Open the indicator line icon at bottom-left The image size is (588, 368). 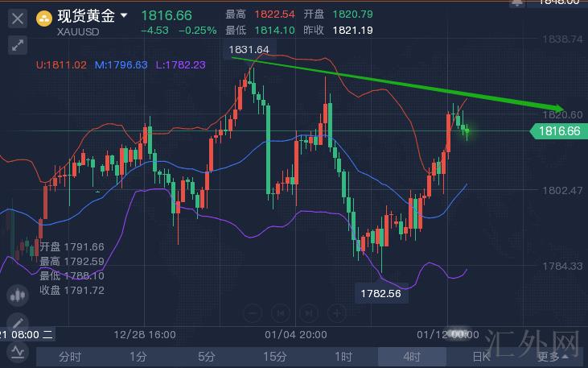17,352
